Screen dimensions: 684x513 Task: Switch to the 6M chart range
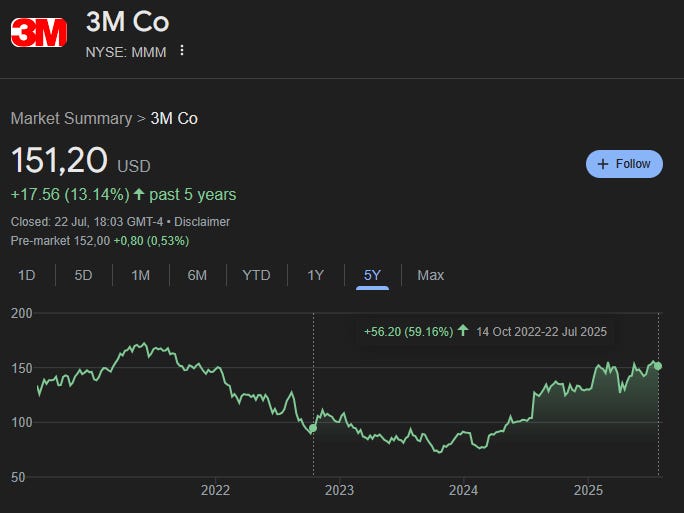[x=197, y=275]
